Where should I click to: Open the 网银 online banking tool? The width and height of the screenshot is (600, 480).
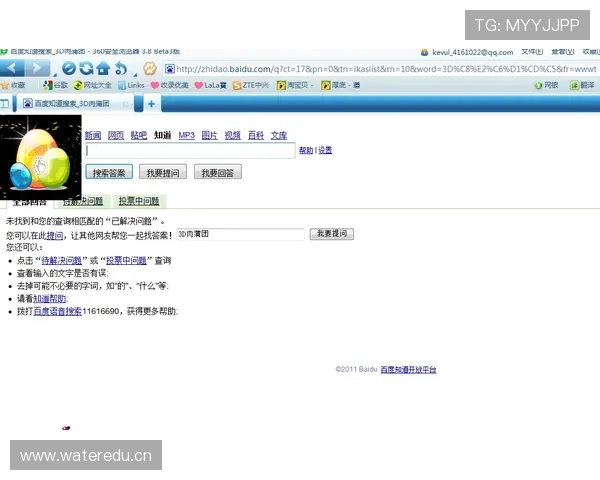pos(546,85)
